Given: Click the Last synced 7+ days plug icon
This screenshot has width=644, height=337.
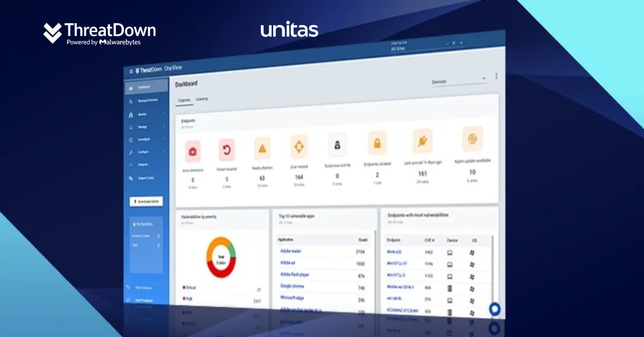Looking at the screenshot, I should 422,141.
